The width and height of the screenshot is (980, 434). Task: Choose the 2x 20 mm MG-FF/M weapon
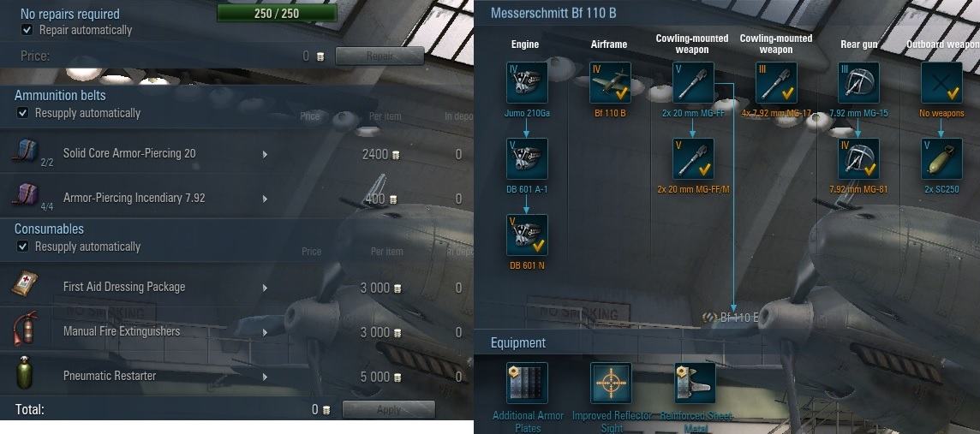click(x=693, y=158)
